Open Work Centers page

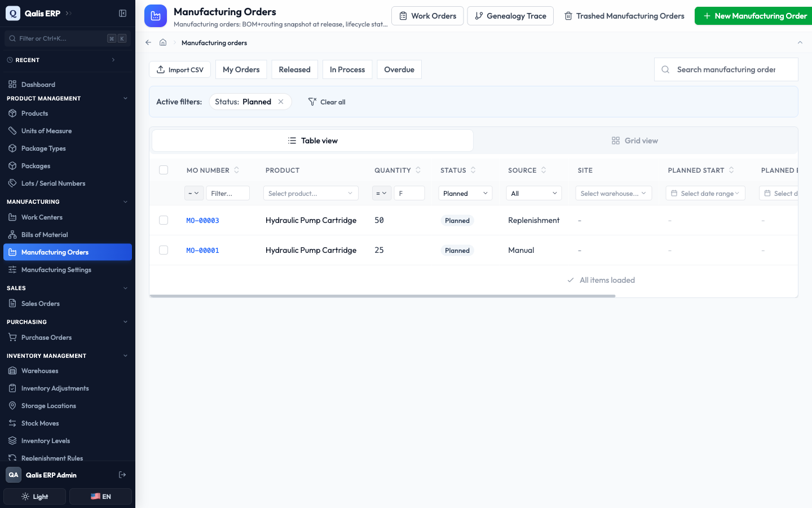coord(68,217)
